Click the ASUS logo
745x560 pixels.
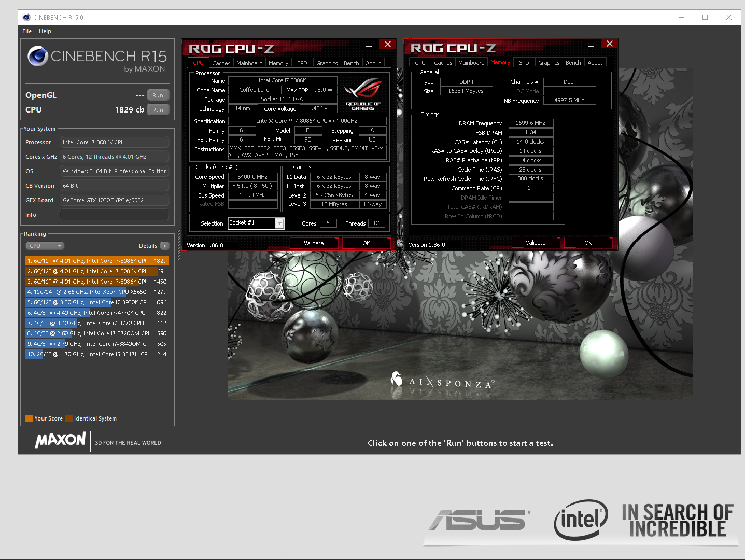[x=480, y=520]
